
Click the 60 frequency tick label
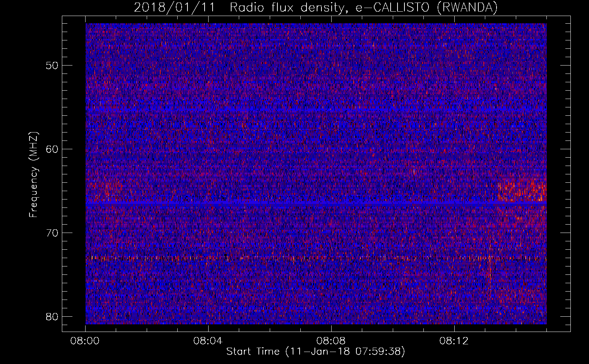pos(52,149)
